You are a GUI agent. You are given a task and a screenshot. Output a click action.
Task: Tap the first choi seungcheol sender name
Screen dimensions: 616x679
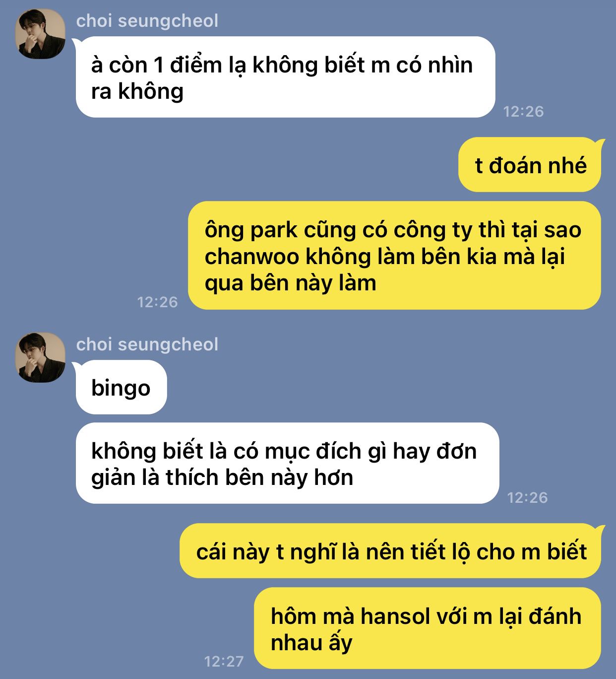click(147, 21)
